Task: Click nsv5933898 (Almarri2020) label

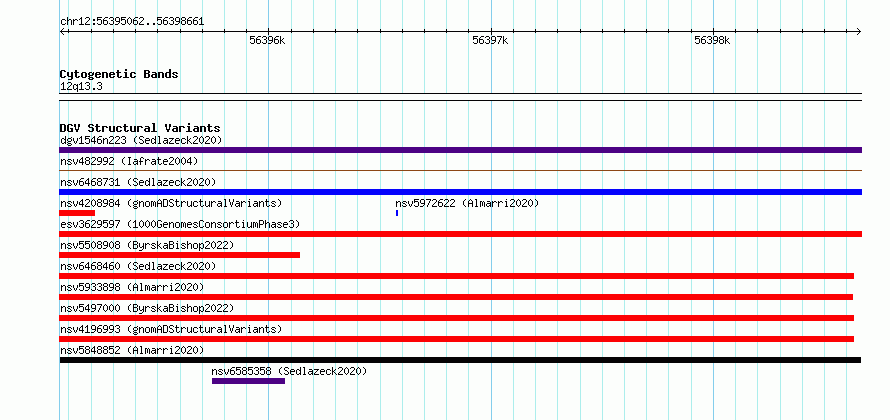Action: click(132, 287)
